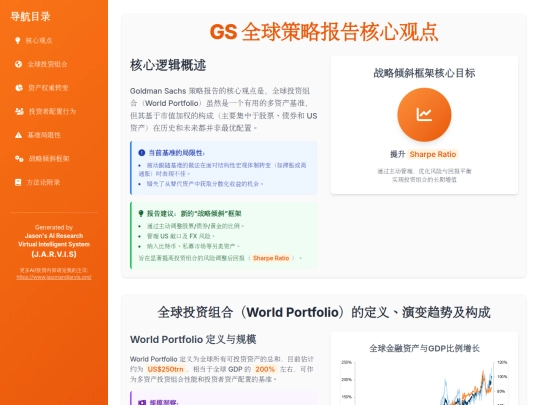
Task: Click the info icon beside 当前基准的局限性
Action: click(142, 153)
